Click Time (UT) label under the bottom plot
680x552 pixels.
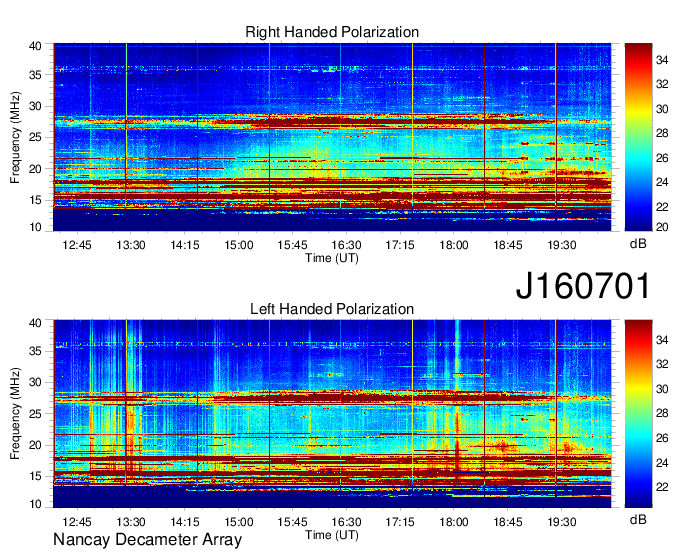(x=332, y=535)
